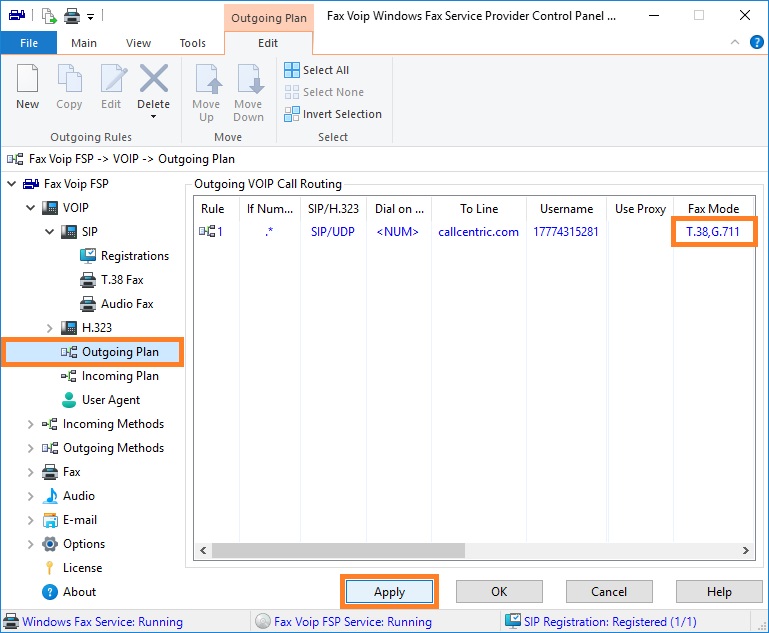Collapse the SIP tree node

click(x=50, y=231)
